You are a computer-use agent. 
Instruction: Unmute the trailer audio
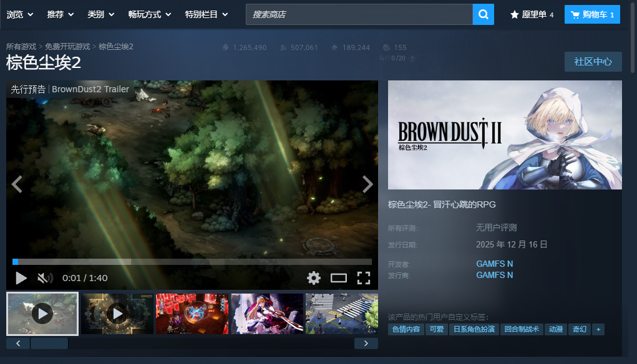(45, 278)
